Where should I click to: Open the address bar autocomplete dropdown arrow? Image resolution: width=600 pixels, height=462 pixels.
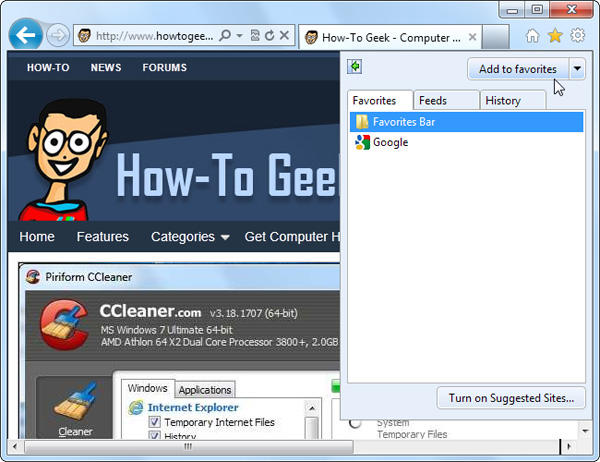pyautogui.click(x=240, y=36)
